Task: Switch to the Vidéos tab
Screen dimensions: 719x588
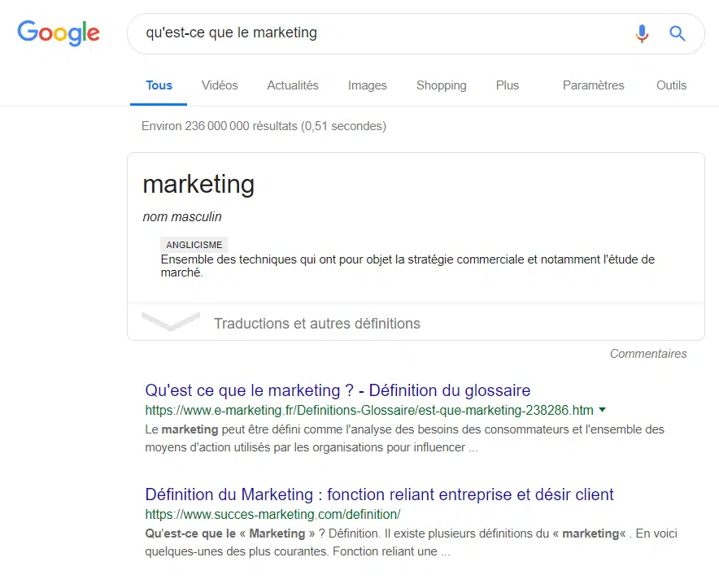Action: coord(220,85)
